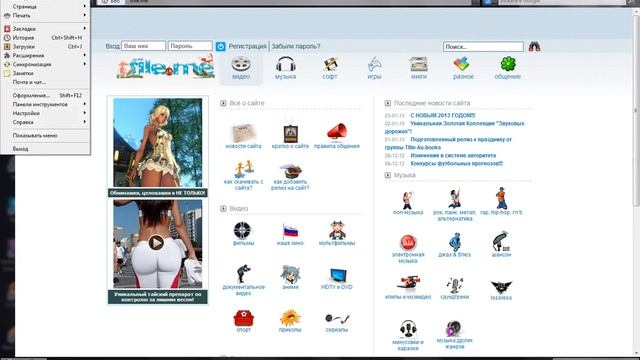640x360 pixels.
Task: Choose Загрузки from the menu
Action: click(x=45, y=47)
